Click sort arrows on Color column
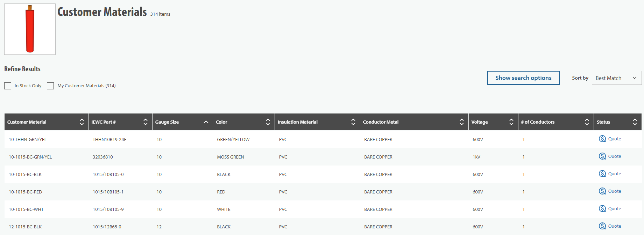This screenshot has height=235, width=644. click(268, 122)
